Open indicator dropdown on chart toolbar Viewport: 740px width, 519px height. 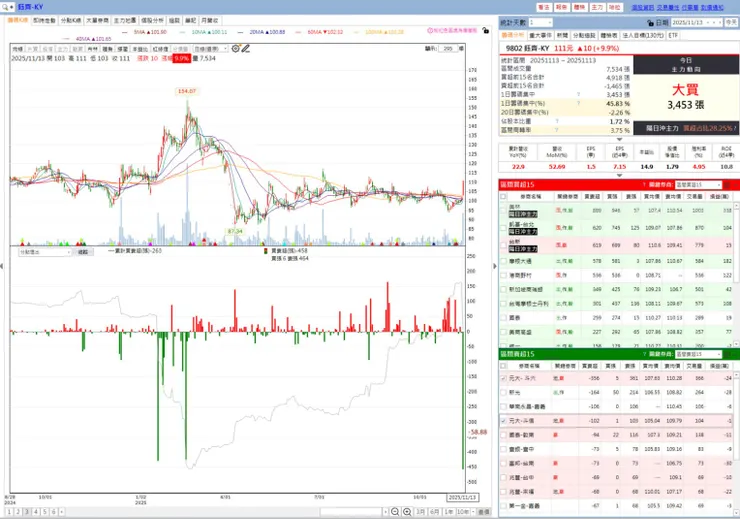211,49
